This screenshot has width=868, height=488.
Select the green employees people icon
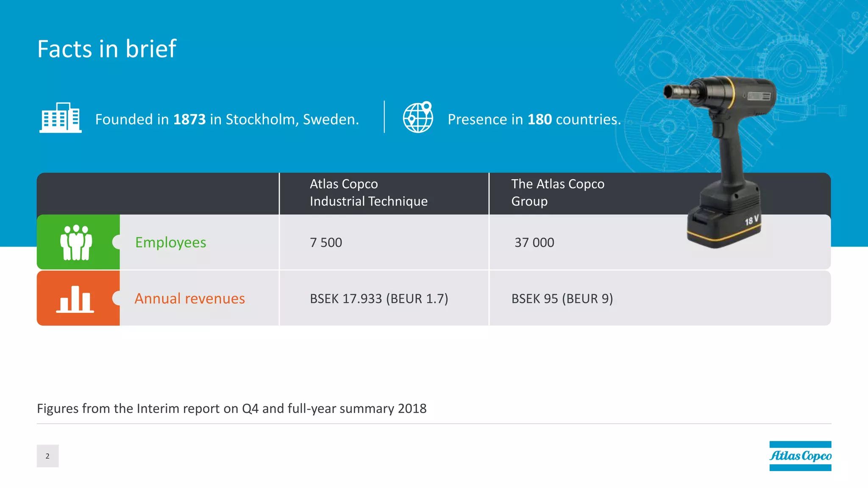(x=76, y=242)
